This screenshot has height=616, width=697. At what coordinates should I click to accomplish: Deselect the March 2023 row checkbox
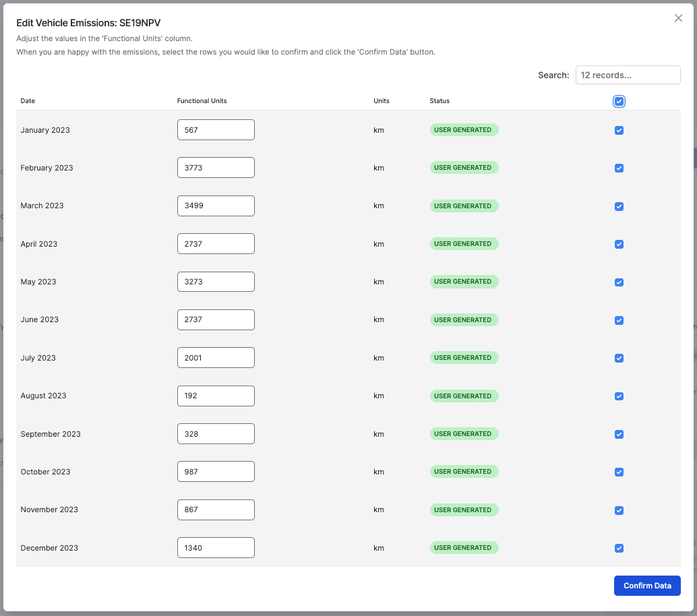click(x=619, y=206)
